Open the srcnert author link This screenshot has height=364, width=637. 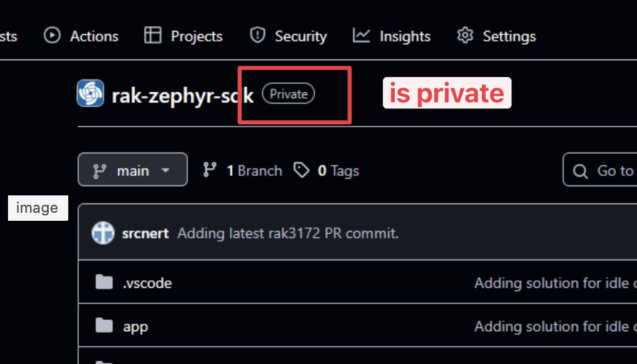click(145, 234)
